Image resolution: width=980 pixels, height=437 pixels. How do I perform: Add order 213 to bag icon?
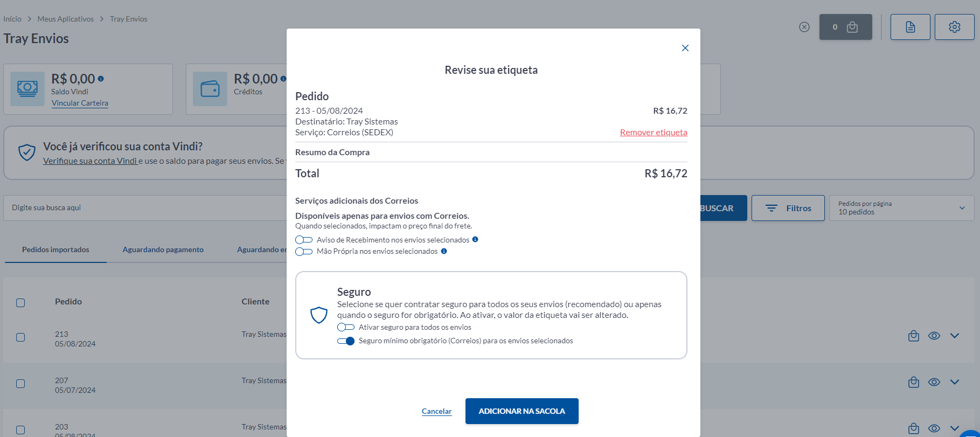(x=913, y=336)
